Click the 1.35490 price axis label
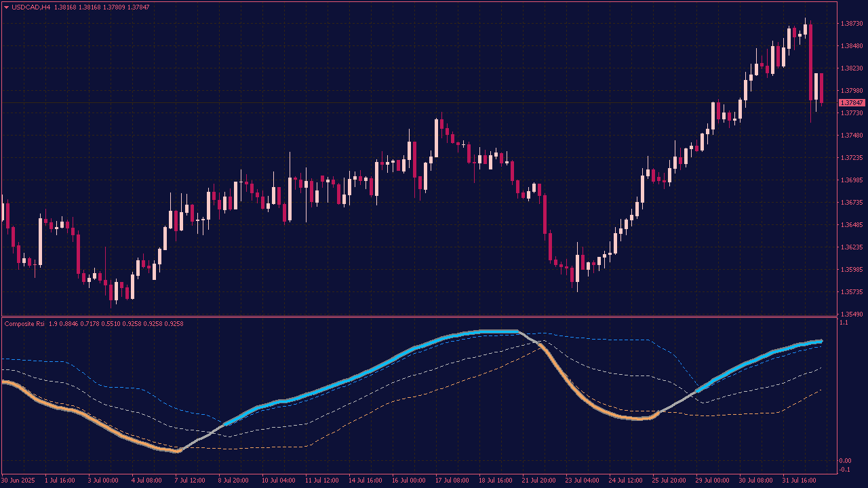Screen dimensions: 868x488 851,314
